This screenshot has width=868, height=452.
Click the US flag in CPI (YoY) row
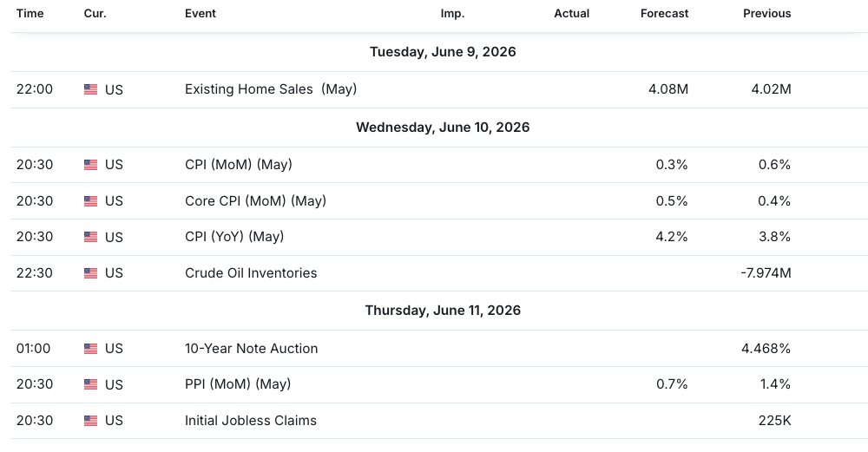[91, 237]
